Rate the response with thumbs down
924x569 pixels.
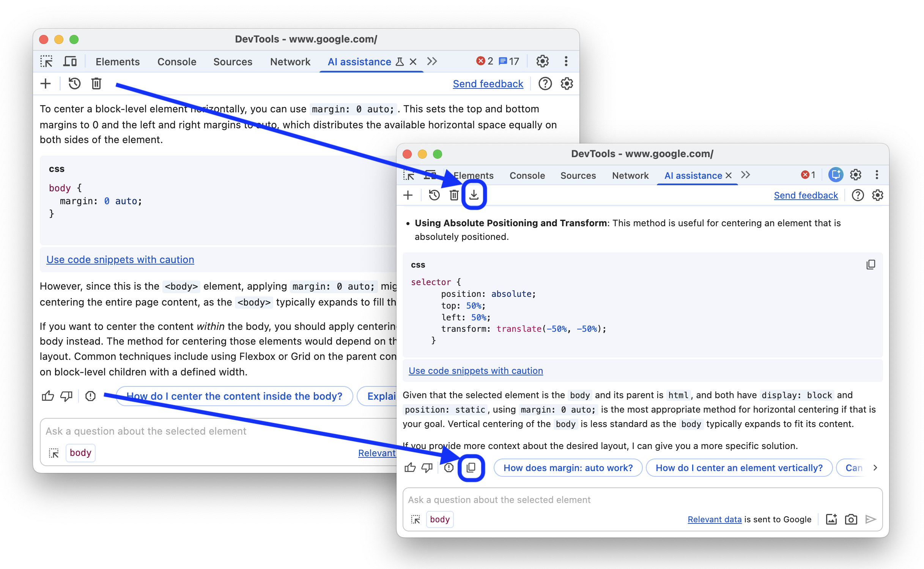click(x=427, y=468)
